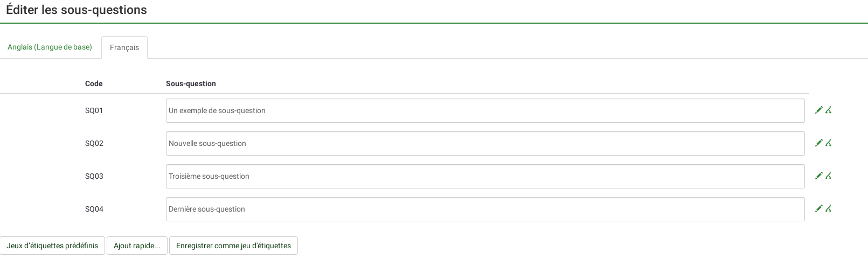Image resolution: width=868 pixels, height=266 pixels.
Task: Open the pencil editor for SQ02
Action: click(819, 143)
